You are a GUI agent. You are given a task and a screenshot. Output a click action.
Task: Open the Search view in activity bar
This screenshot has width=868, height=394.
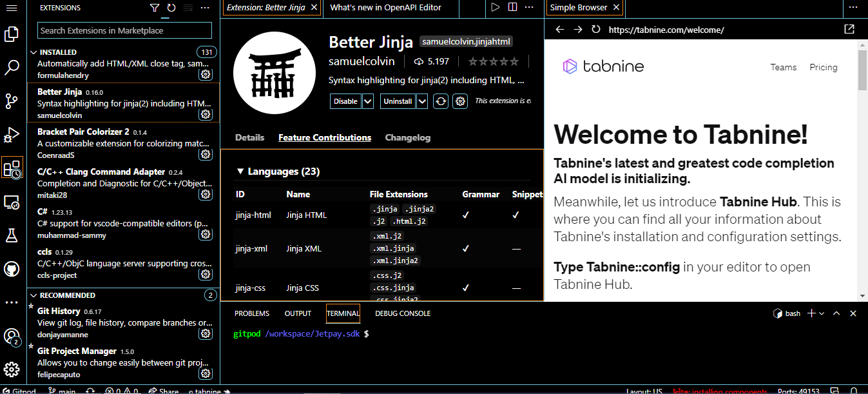tap(12, 68)
